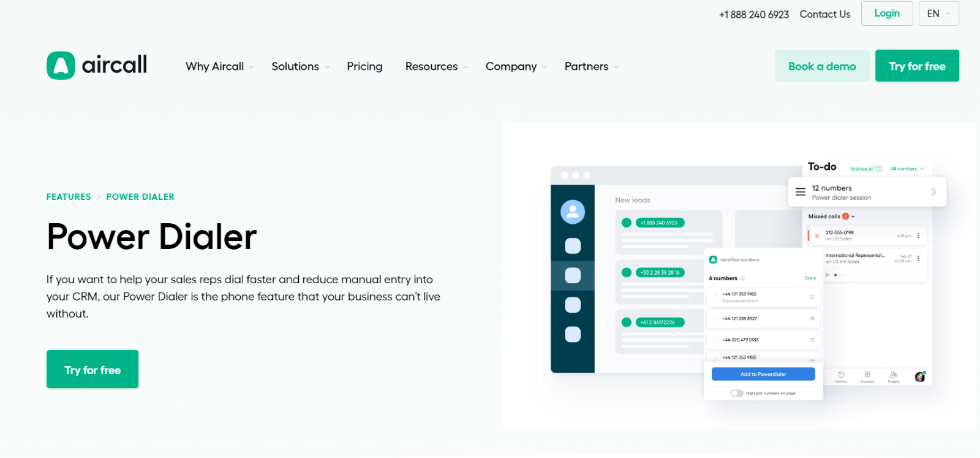Expand the Solutions dropdown

pos(300,66)
